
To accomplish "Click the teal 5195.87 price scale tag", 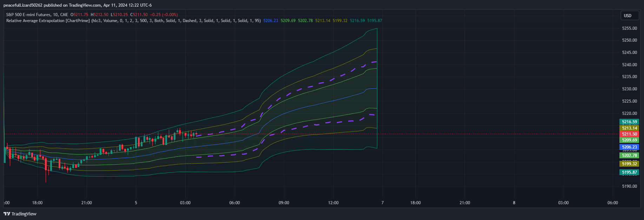I will pos(629,172).
